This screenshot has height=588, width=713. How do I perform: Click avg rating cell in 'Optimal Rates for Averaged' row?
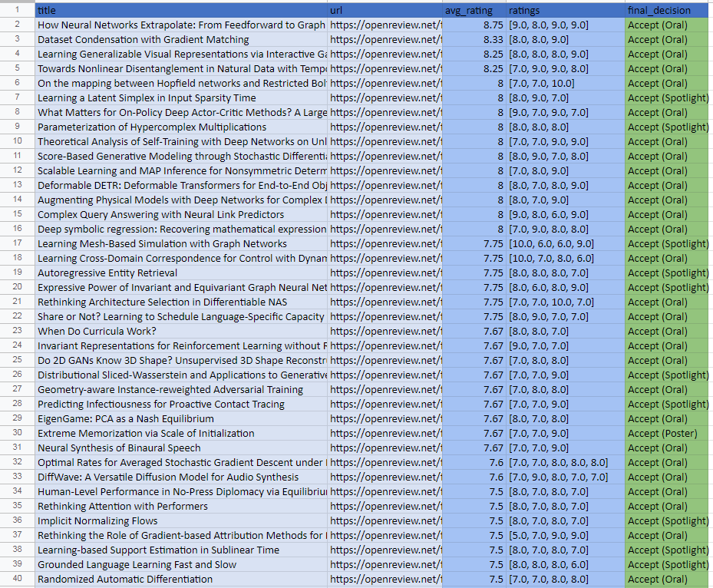click(474, 462)
